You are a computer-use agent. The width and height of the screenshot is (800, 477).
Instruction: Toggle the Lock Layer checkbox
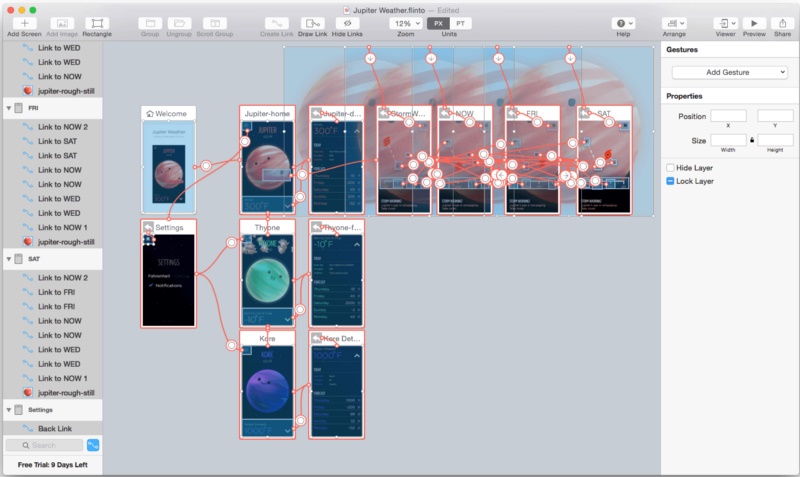[670, 181]
